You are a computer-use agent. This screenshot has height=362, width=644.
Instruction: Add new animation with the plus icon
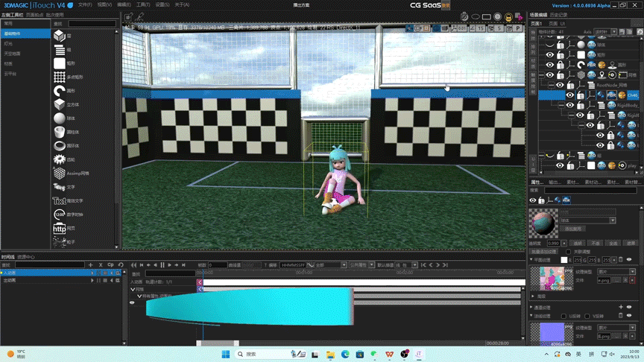click(91, 264)
